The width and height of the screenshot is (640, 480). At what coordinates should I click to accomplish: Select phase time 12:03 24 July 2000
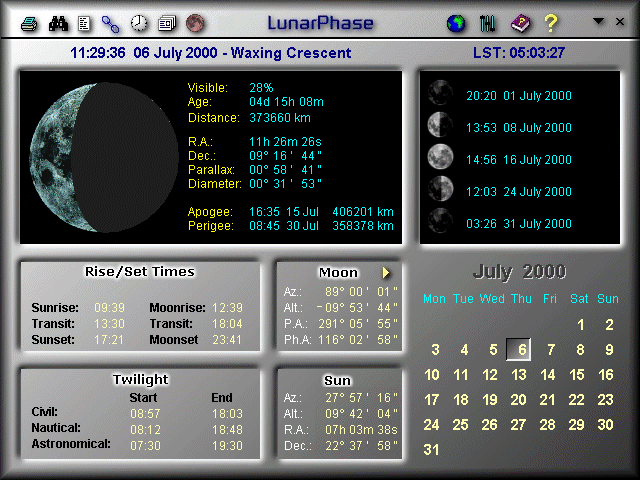click(519, 192)
